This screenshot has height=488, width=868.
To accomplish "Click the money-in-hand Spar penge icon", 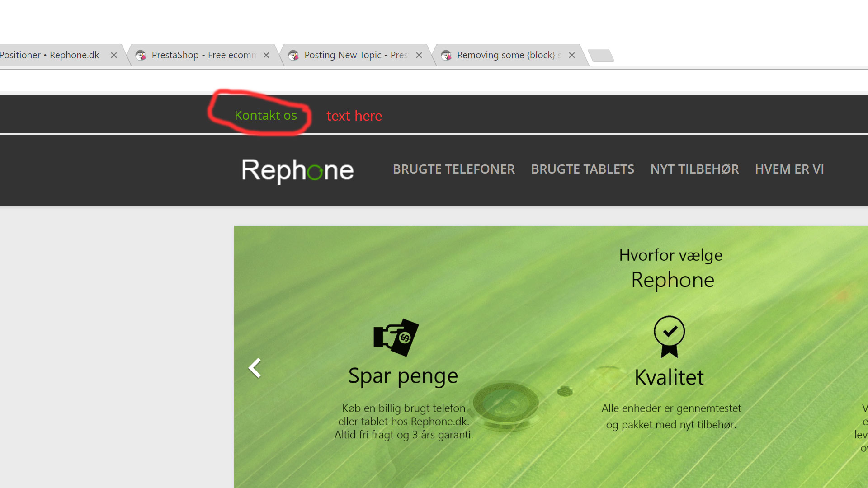I will [x=396, y=337].
